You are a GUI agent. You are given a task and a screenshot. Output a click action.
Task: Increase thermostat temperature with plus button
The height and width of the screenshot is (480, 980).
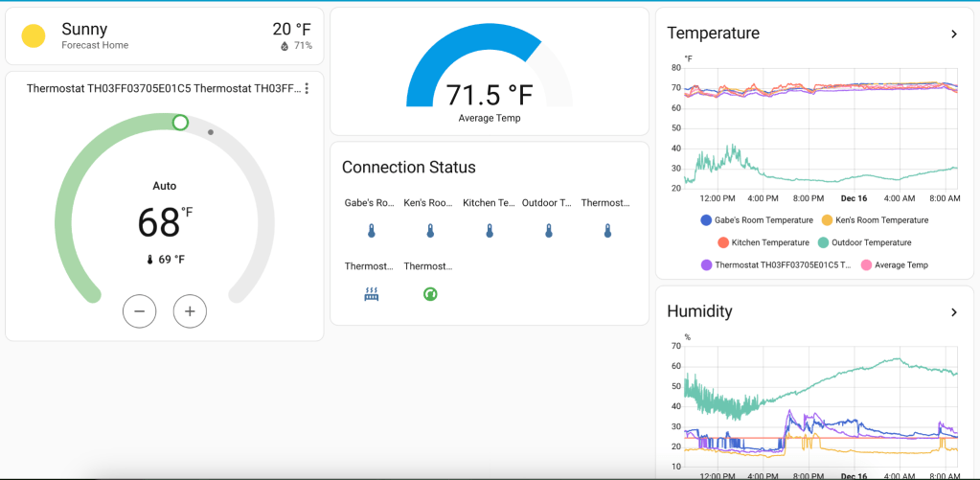point(190,310)
